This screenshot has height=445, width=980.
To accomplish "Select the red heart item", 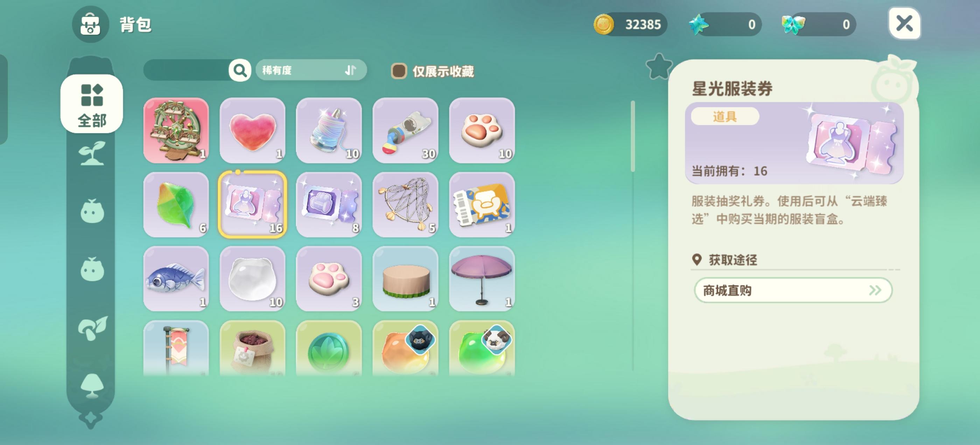I will (x=252, y=130).
